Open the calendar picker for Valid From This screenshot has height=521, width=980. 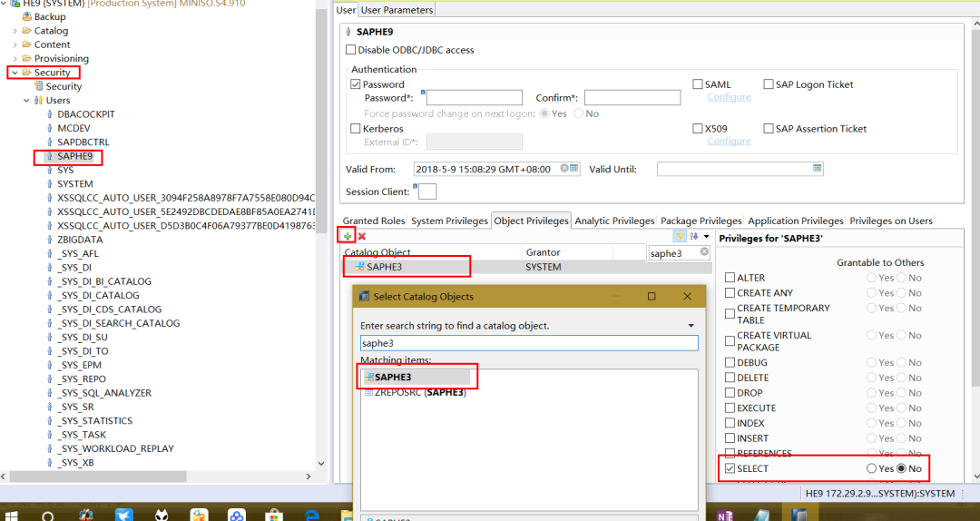(x=574, y=169)
